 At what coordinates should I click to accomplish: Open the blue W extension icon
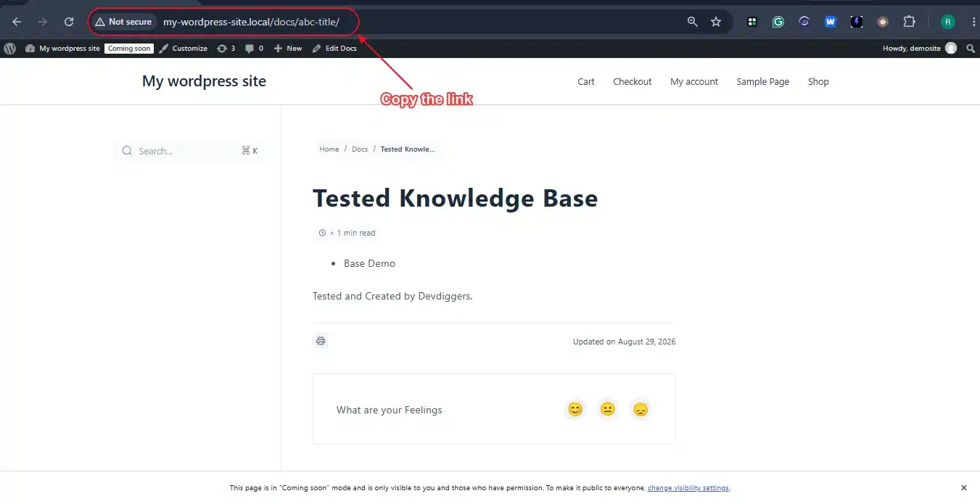coord(831,22)
